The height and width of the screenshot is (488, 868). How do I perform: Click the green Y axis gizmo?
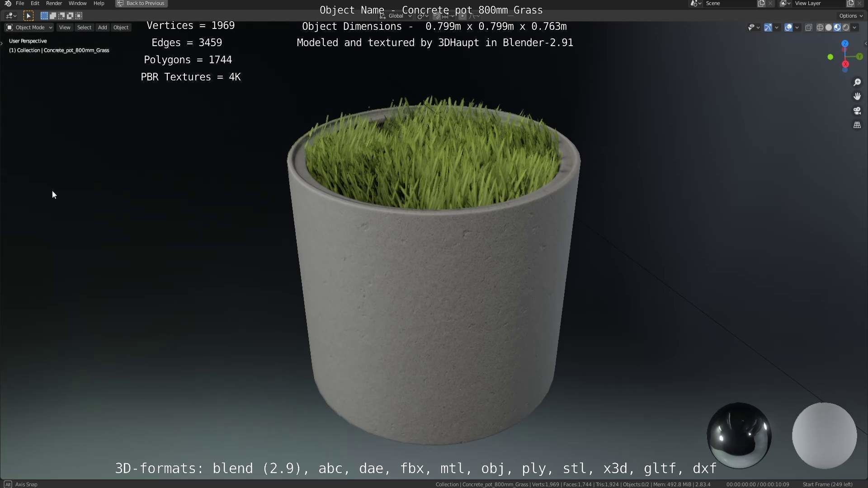point(859,56)
